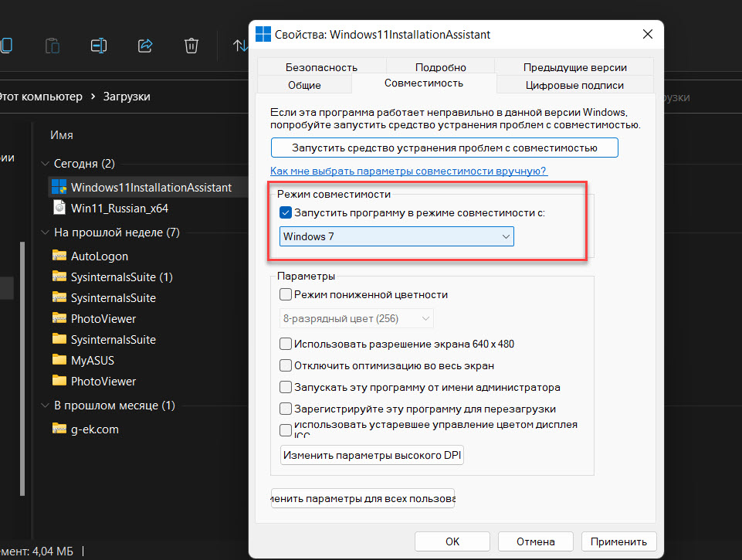Switch to the Общие tab
This screenshot has height=560, width=742.
pyautogui.click(x=304, y=85)
